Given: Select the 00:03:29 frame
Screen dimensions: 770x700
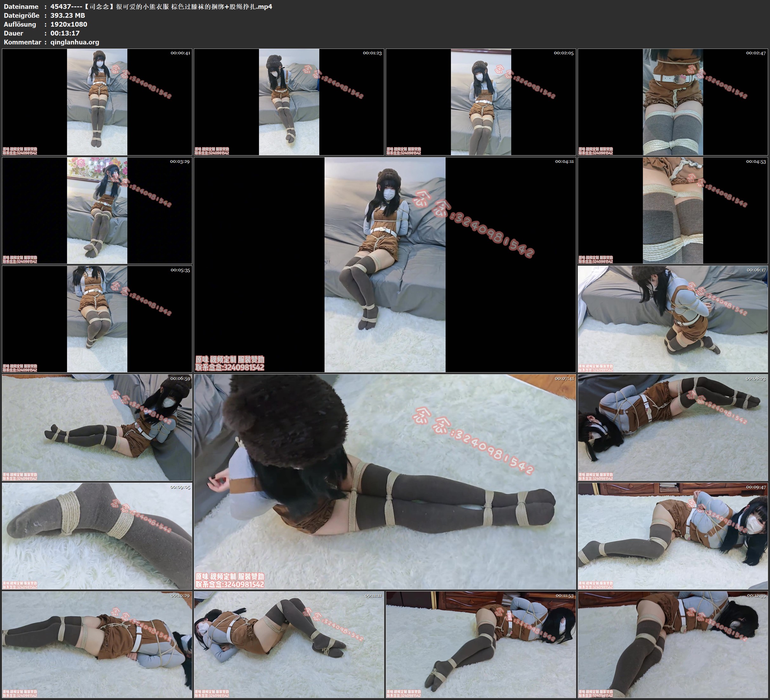Looking at the screenshot, I should 97,210.
